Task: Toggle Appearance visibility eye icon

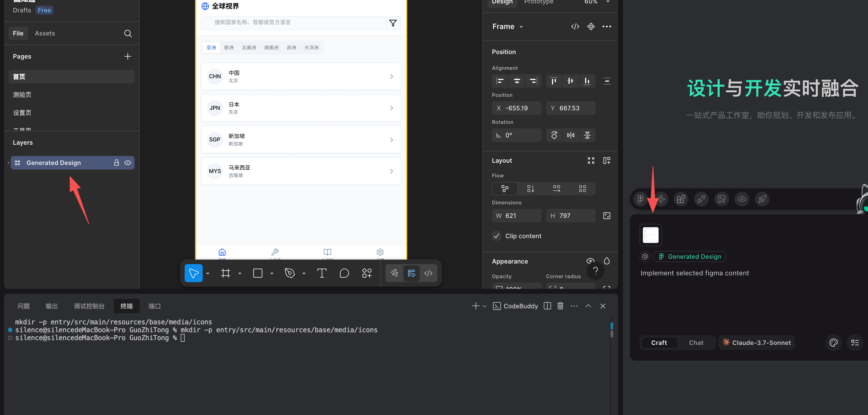Action: click(590, 261)
